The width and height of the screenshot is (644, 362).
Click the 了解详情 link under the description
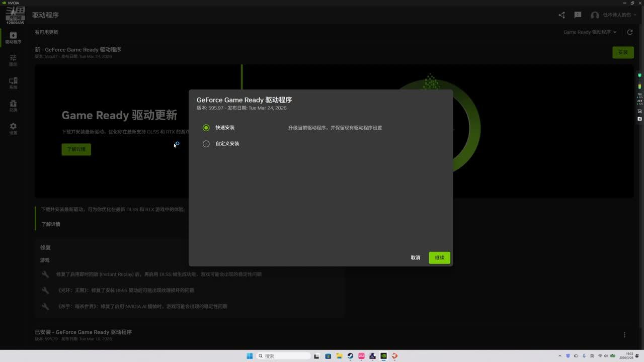pyautogui.click(x=51, y=224)
